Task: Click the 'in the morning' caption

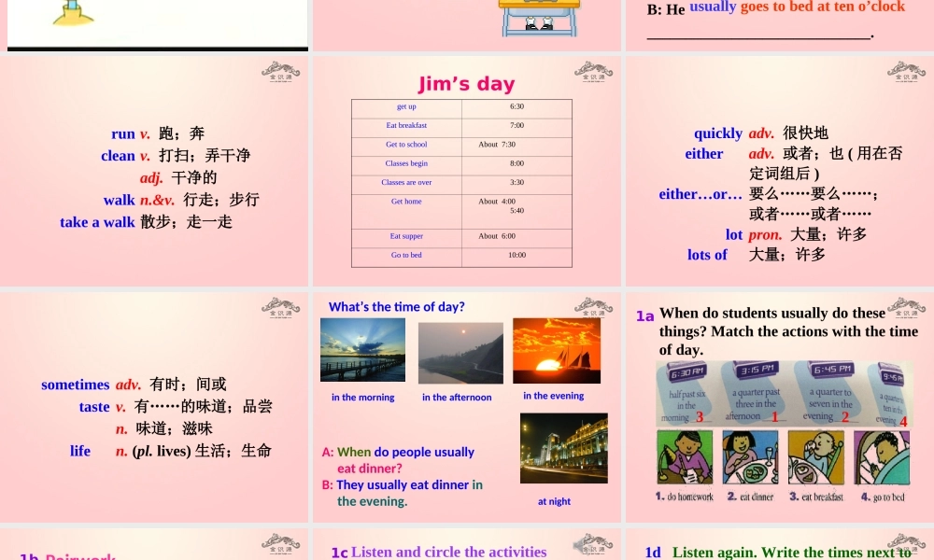Action: (362, 397)
